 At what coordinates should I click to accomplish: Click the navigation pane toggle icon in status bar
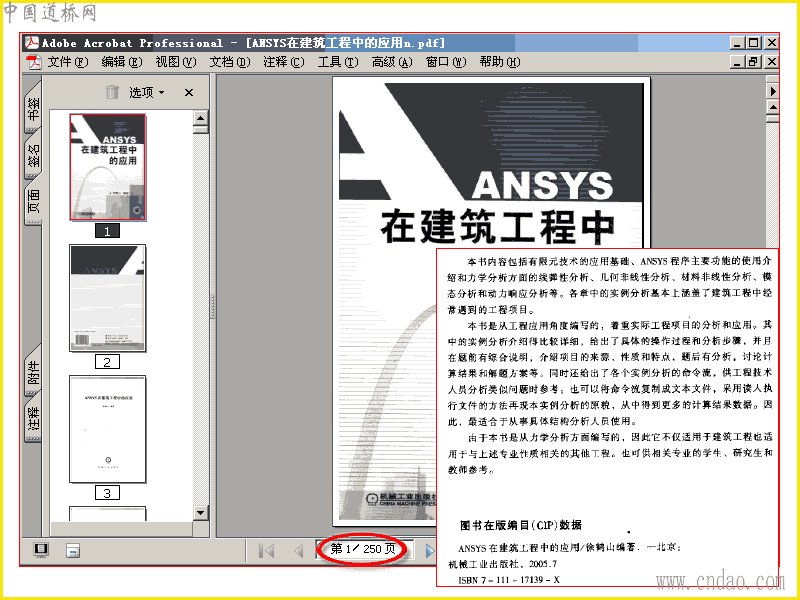tap(73, 550)
